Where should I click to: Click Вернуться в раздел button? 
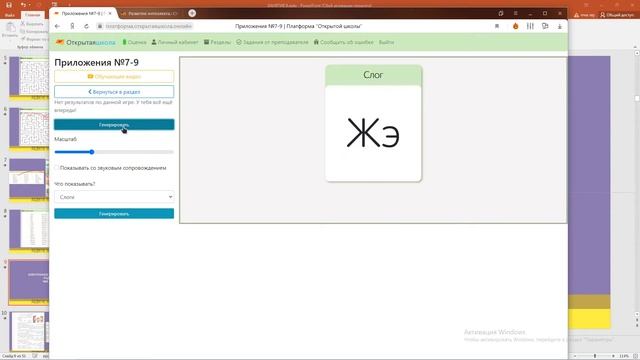tap(114, 92)
